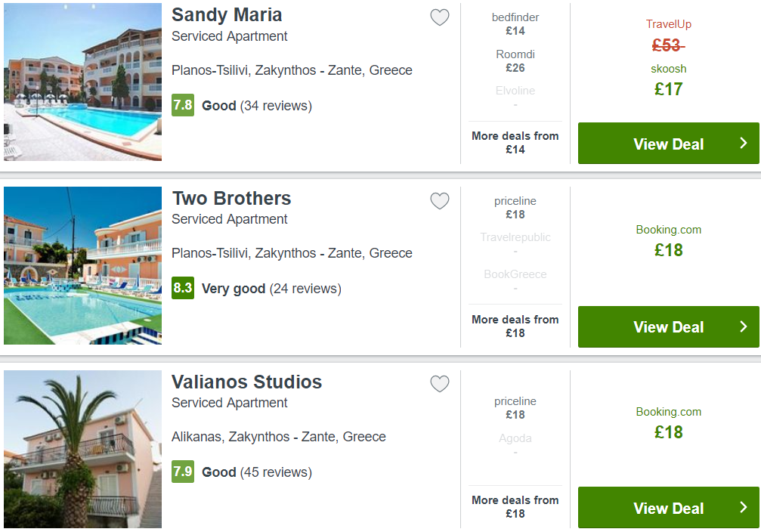Open the Valianos Studios hotel title

click(x=246, y=382)
